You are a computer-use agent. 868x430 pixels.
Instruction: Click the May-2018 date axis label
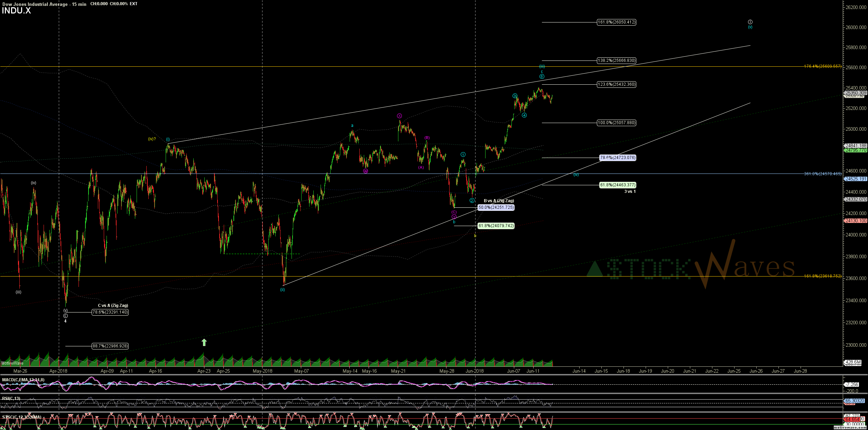262,371
